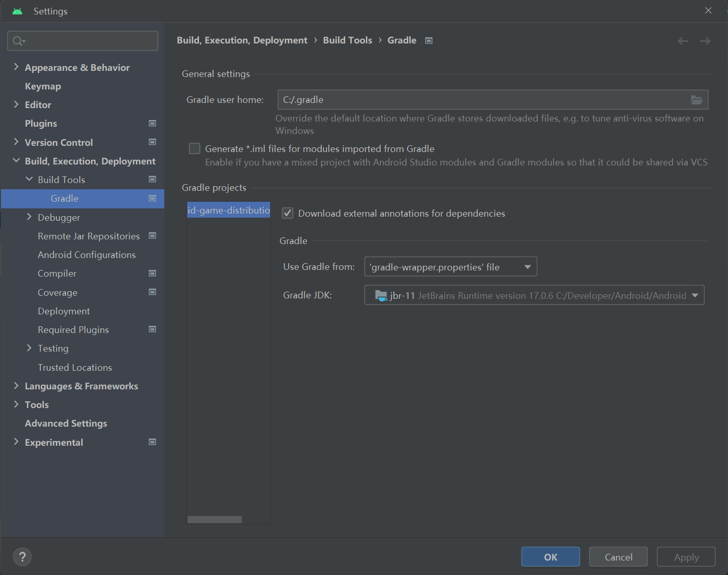Screen dimensions: 728x575
Task: Click the project-level icon next to Experimental
Action: (x=152, y=442)
